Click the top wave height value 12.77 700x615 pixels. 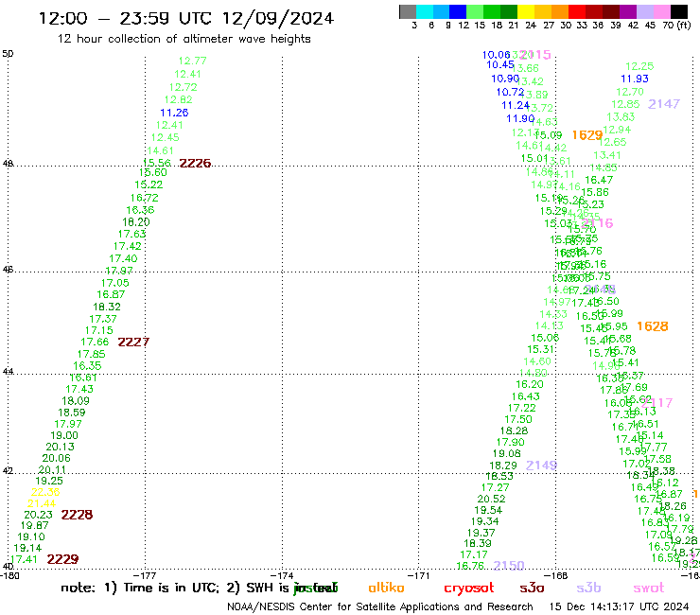coord(192,61)
